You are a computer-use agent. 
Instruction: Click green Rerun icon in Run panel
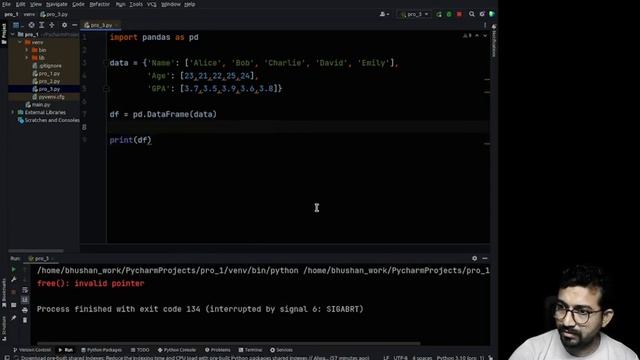click(x=13, y=269)
